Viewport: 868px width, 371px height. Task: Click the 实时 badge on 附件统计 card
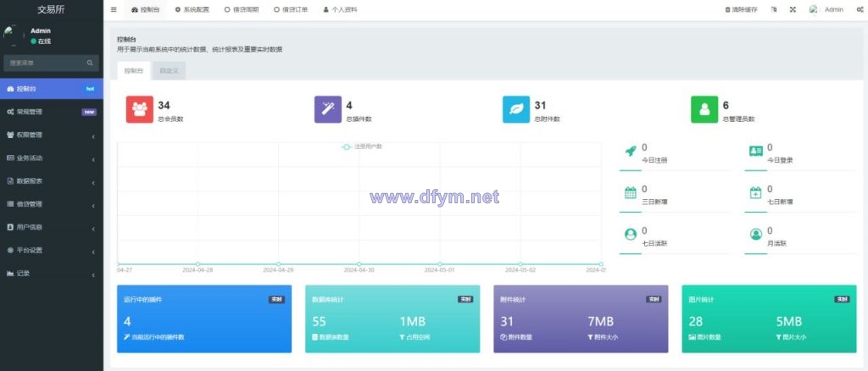coord(654,299)
